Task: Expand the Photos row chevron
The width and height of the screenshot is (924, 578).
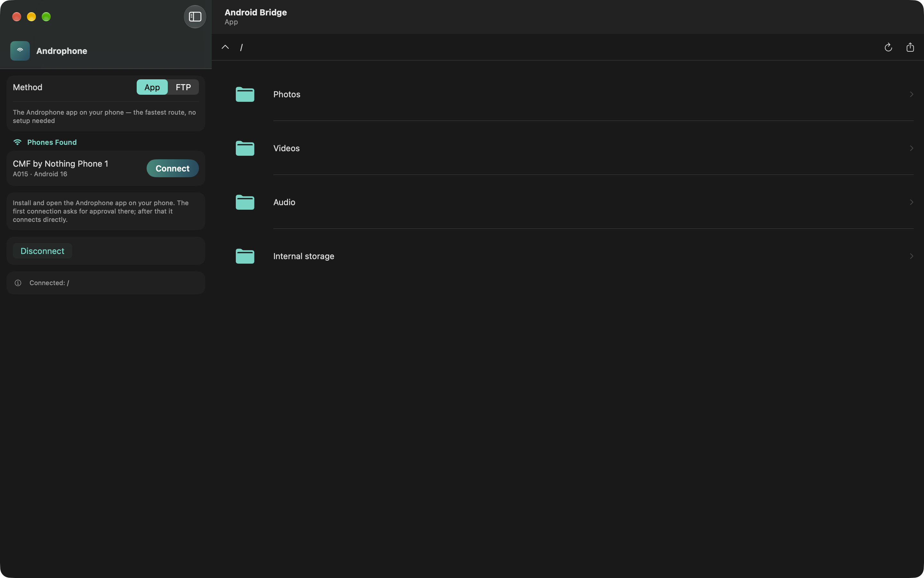Action: [911, 94]
